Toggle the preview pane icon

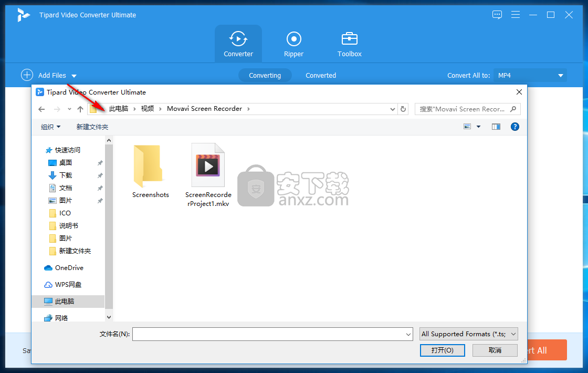pos(496,127)
